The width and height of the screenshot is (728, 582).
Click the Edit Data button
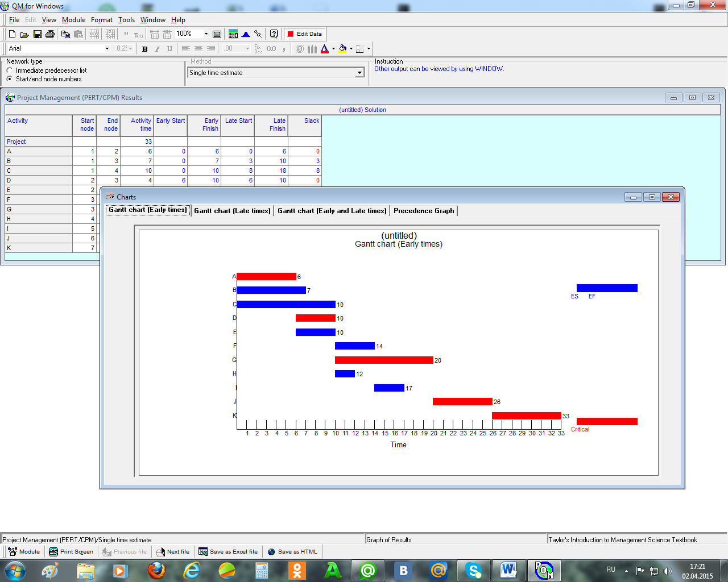tap(304, 34)
